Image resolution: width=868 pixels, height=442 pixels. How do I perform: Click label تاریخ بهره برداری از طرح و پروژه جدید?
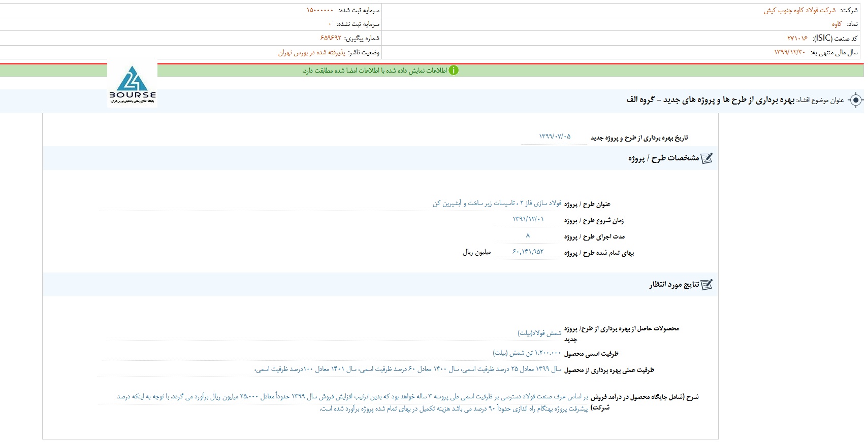pos(639,138)
